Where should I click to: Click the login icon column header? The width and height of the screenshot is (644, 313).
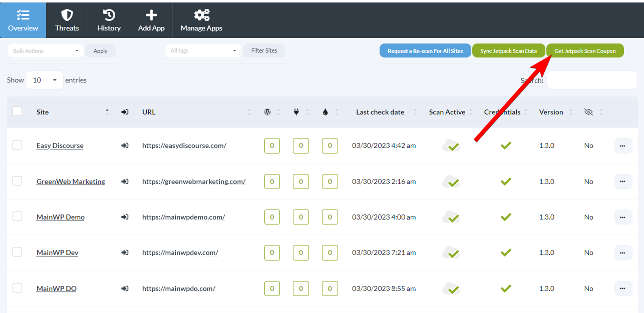(125, 112)
